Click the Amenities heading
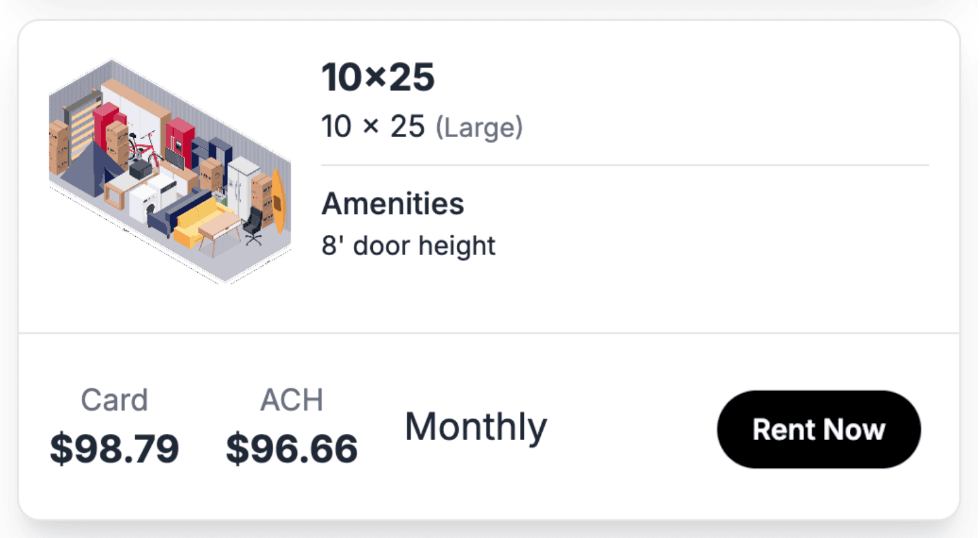The width and height of the screenshot is (980, 538). 392,204
